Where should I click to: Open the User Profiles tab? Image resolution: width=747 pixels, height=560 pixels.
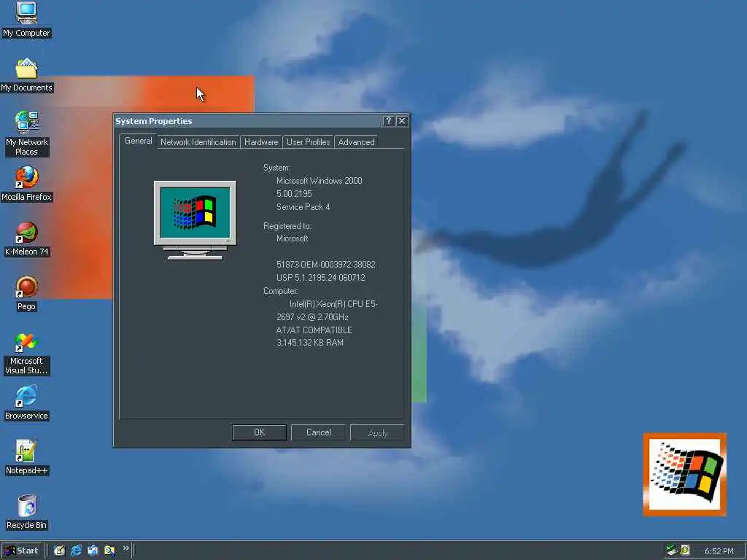tap(309, 142)
